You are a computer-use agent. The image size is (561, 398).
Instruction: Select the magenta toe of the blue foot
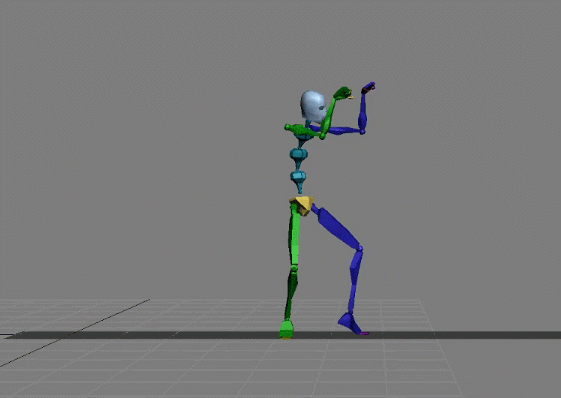point(364,334)
